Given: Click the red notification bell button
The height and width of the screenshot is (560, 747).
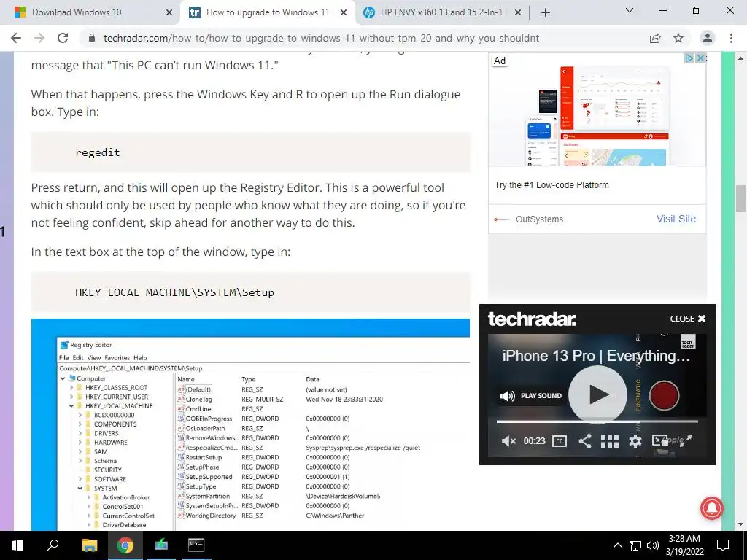Looking at the screenshot, I should (712, 507).
